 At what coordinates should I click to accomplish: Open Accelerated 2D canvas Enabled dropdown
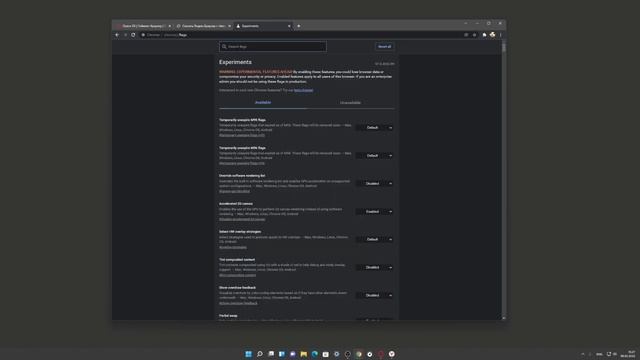[375, 211]
